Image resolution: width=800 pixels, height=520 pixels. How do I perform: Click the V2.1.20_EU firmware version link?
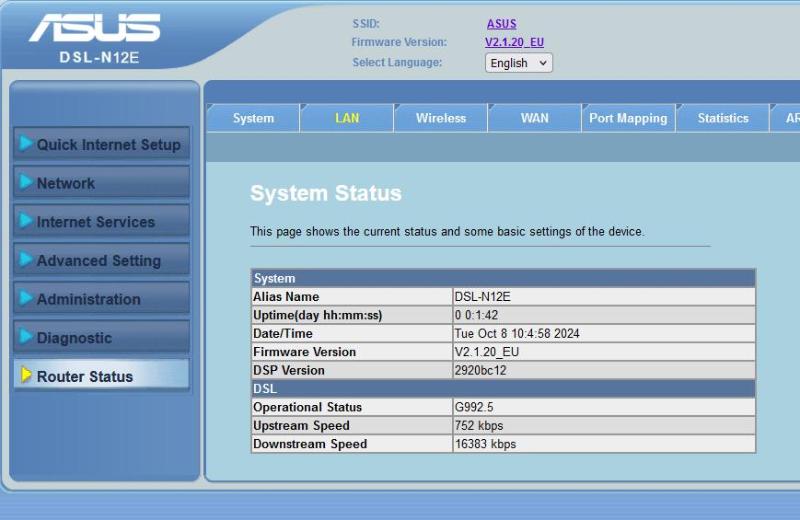[x=514, y=42]
